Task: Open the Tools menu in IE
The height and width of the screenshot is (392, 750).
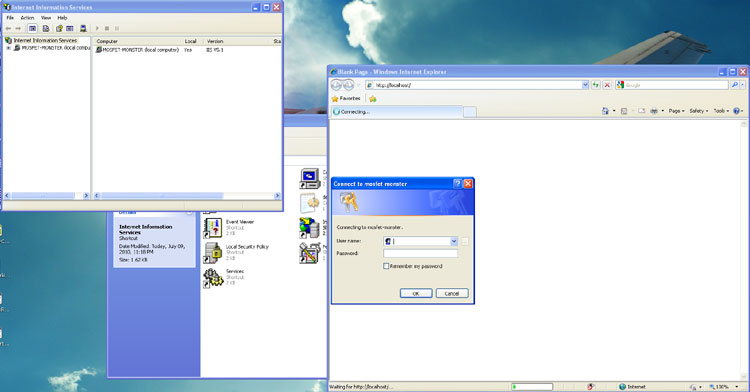Action: 721,111
